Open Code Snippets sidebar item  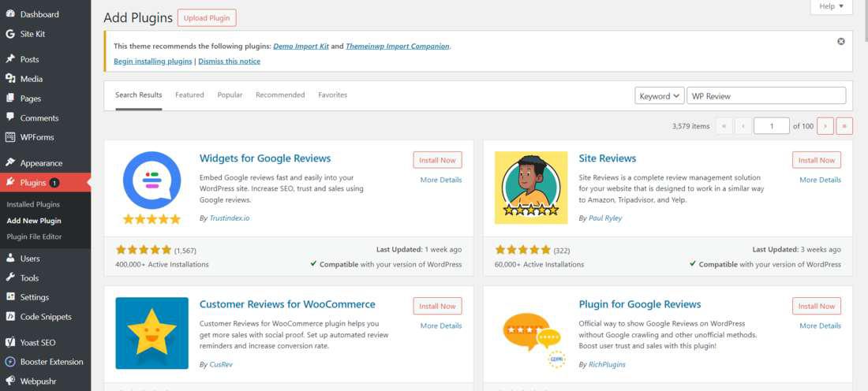click(x=45, y=317)
